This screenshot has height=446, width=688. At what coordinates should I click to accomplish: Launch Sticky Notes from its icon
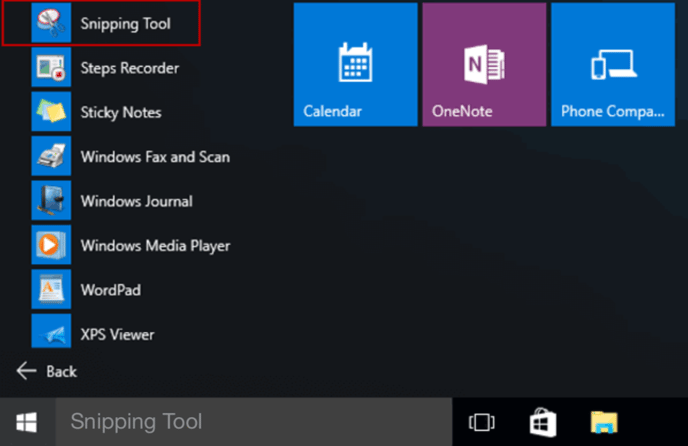tap(49, 112)
